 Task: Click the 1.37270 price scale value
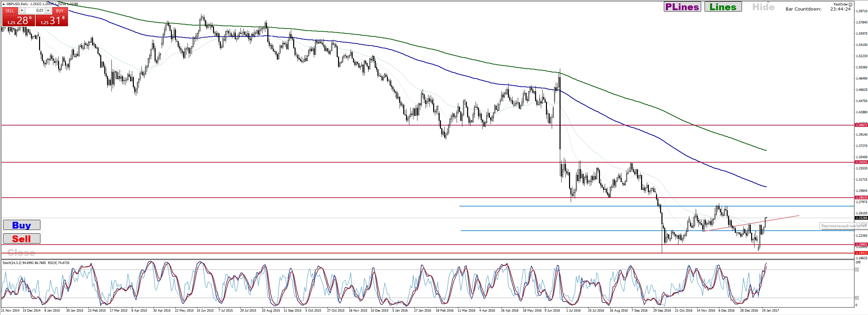(862, 146)
